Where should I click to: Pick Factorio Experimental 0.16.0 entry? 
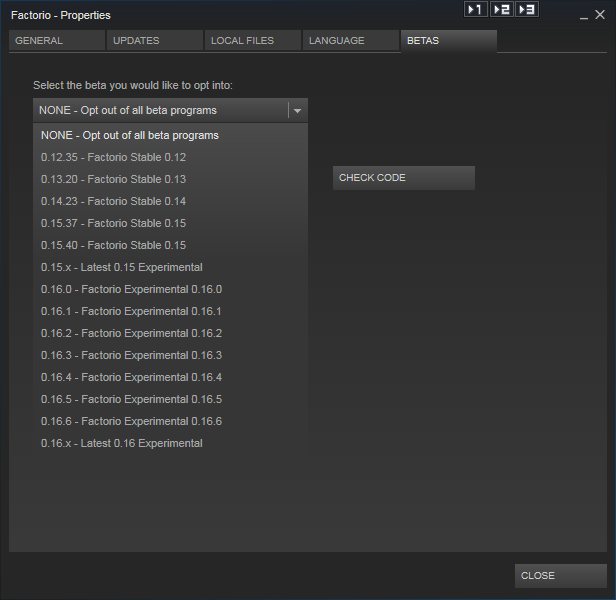[x=170, y=289]
